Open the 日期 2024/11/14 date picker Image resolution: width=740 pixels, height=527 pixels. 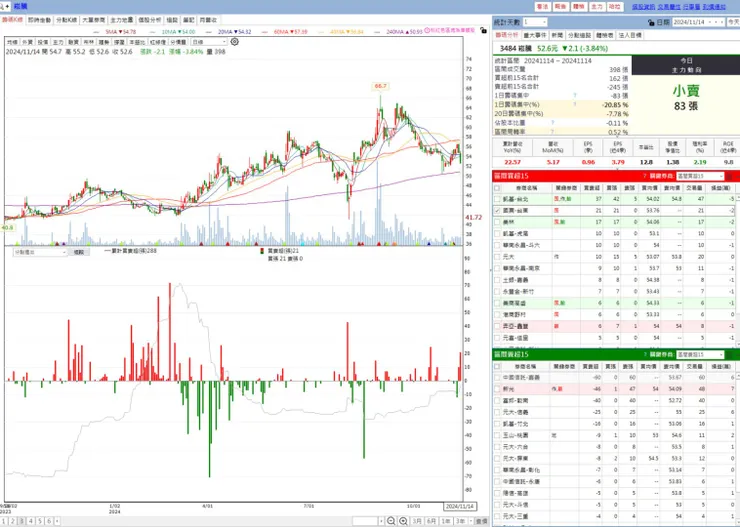pyautogui.click(x=698, y=22)
